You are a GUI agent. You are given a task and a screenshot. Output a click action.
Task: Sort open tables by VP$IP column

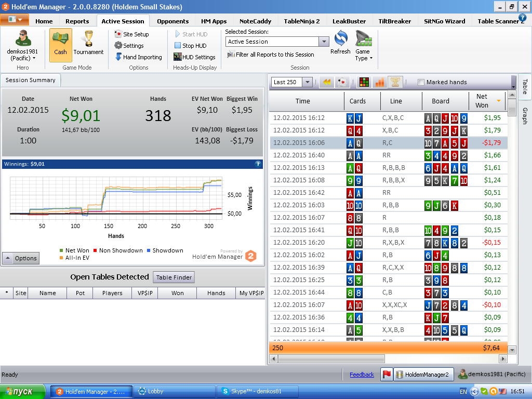145,293
